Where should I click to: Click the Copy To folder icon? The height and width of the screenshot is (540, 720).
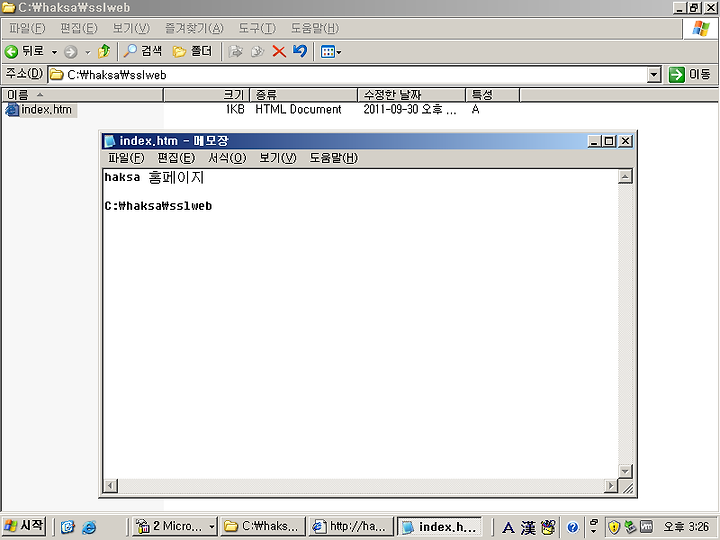pos(258,51)
